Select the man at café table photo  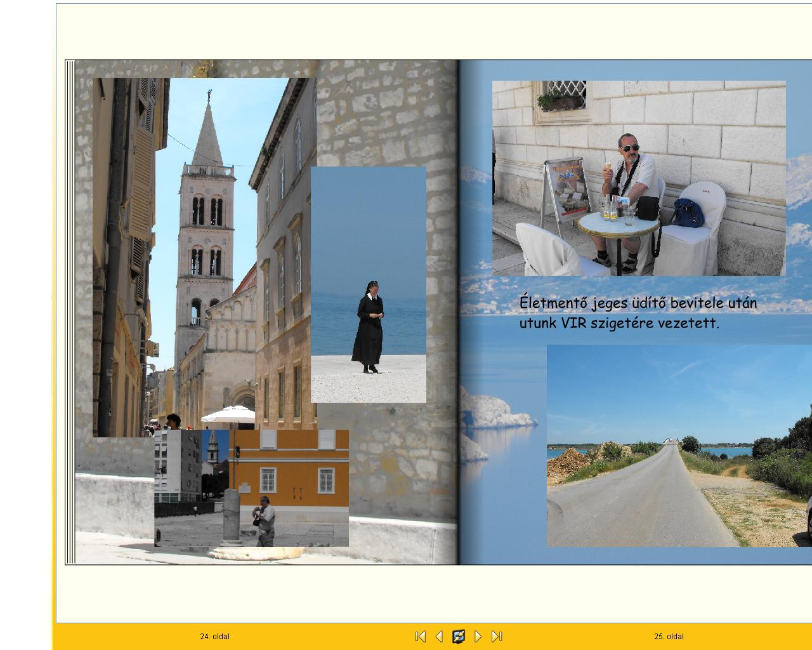point(639,178)
